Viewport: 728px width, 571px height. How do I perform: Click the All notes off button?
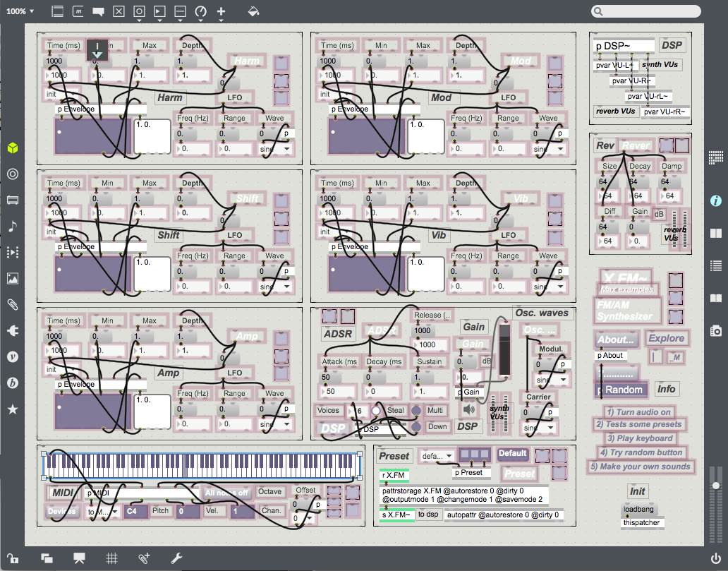226,493
